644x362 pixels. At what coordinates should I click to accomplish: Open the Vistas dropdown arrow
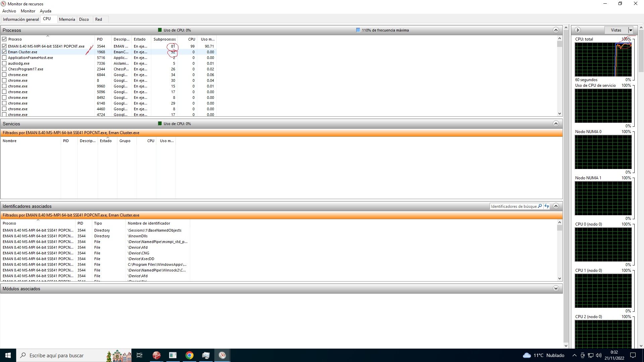[631, 30]
